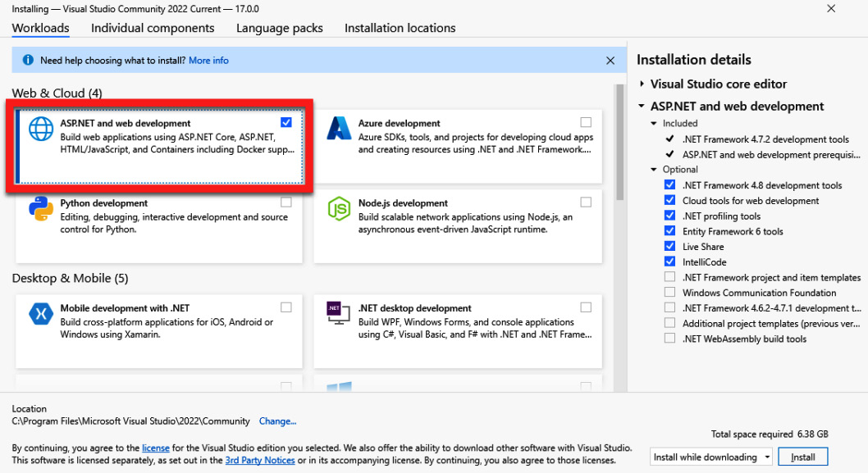Select the Python development workload card title
The height and width of the screenshot is (473, 868).
(x=104, y=203)
